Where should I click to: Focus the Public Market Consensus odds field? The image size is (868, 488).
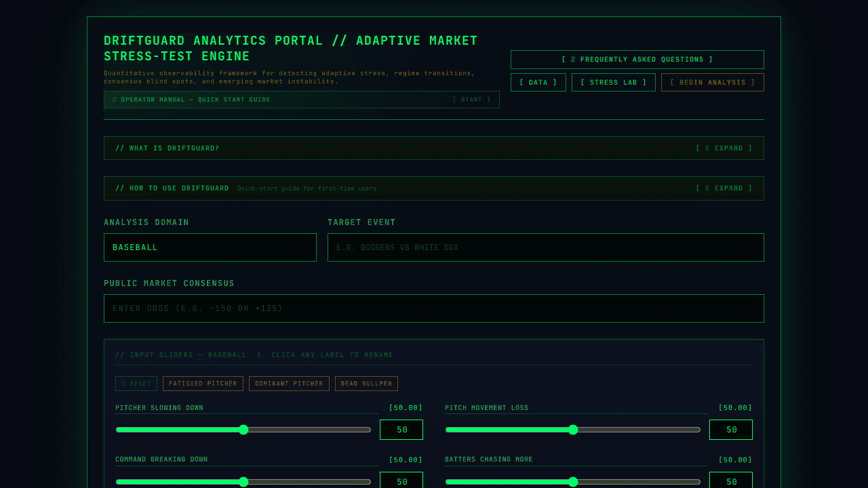point(433,308)
